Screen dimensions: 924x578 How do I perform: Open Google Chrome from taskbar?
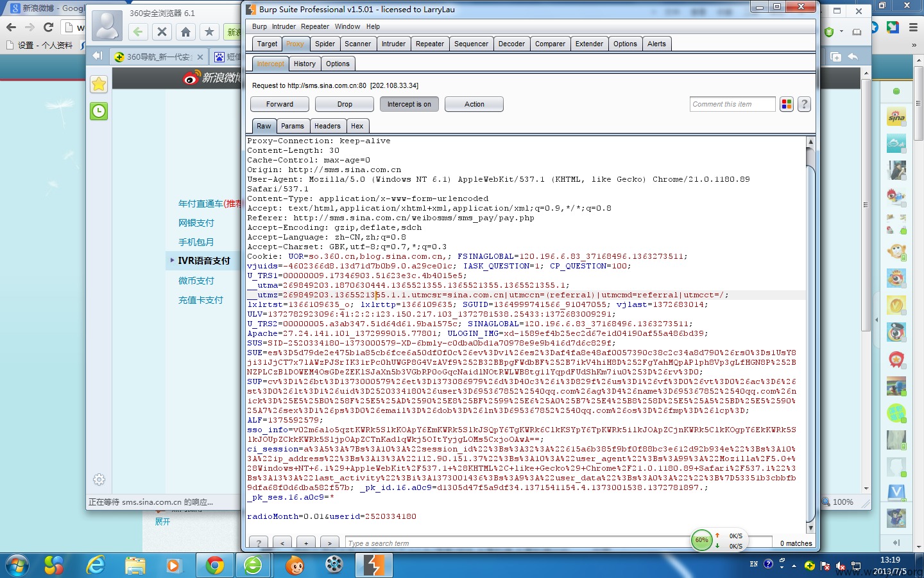(214, 565)
